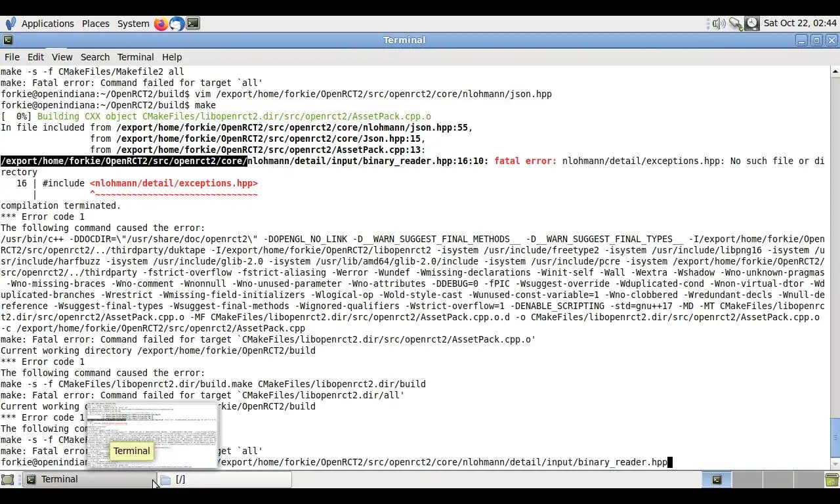The height and width of the screenshot is (504, 840).
Task: Click the 'make -s -f CMakeFiles/Makefile2 all' line
Action: click(x=92, y=72)
